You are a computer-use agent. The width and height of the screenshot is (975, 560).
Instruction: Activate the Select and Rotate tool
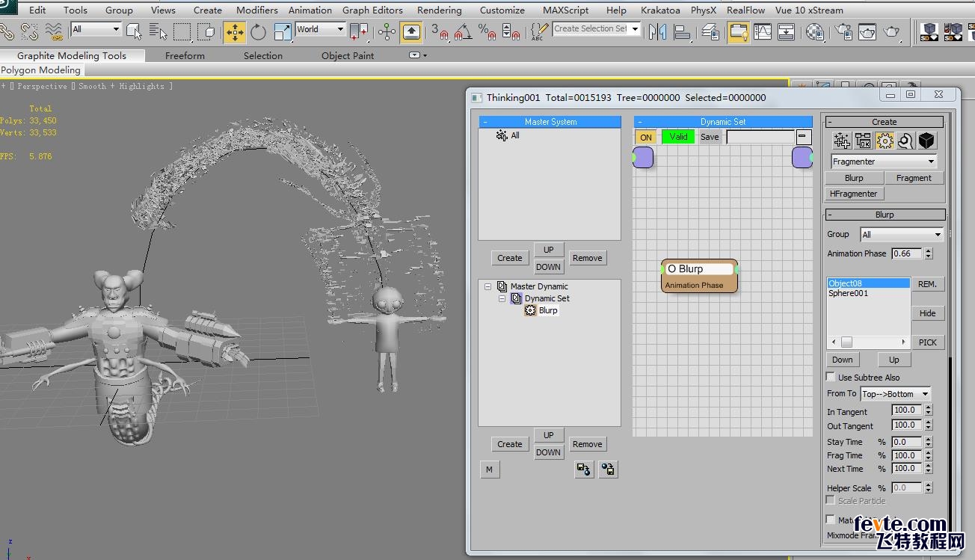tap(259, 31)
